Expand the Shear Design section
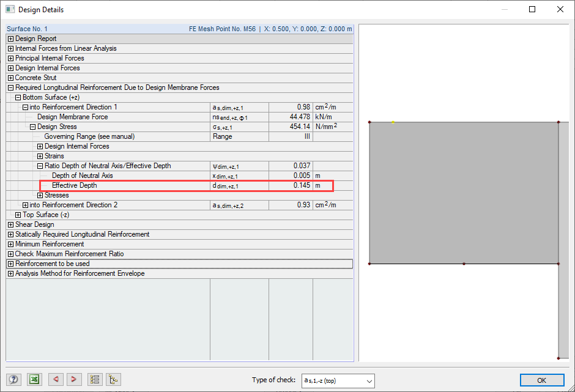 point(10,224)
